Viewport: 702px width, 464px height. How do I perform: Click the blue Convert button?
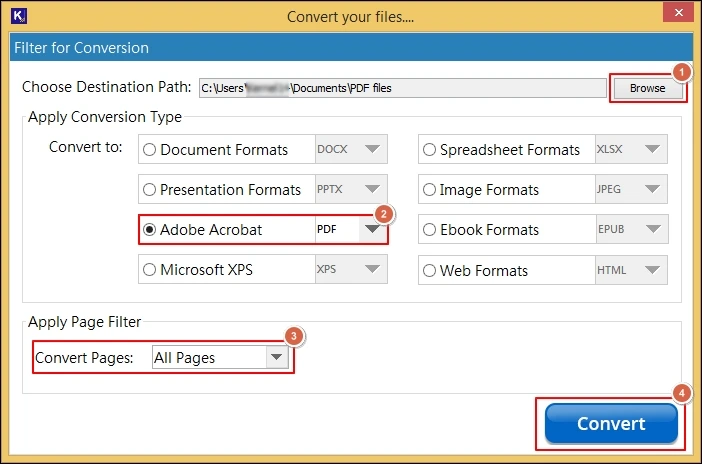point(611,424)
